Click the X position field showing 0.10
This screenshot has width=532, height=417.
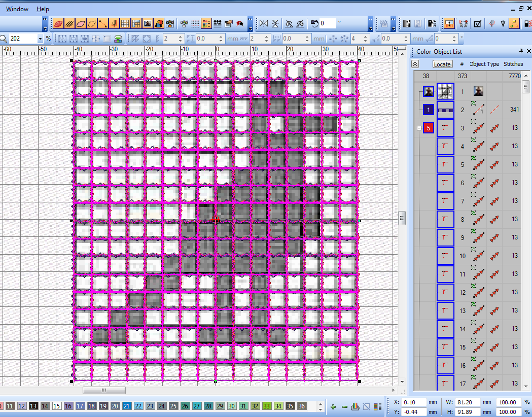413,402
